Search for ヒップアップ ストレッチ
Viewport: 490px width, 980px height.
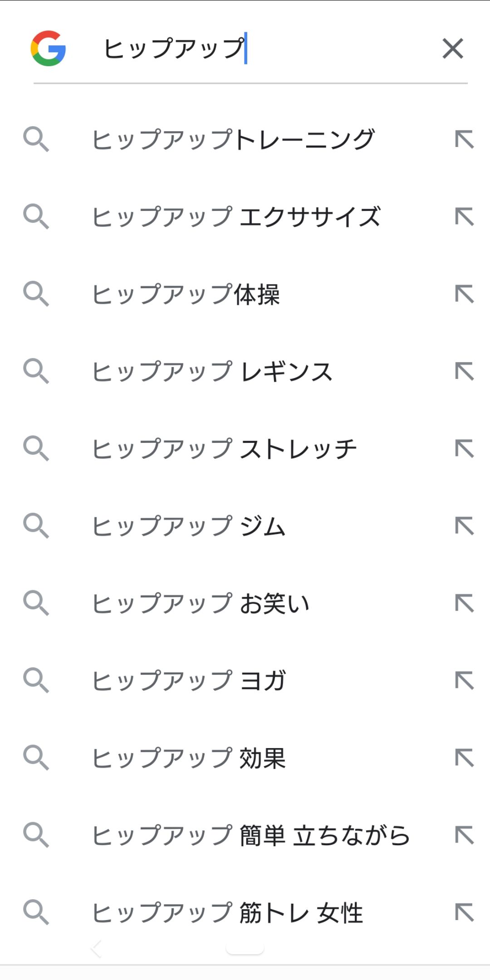click(224, 449)
